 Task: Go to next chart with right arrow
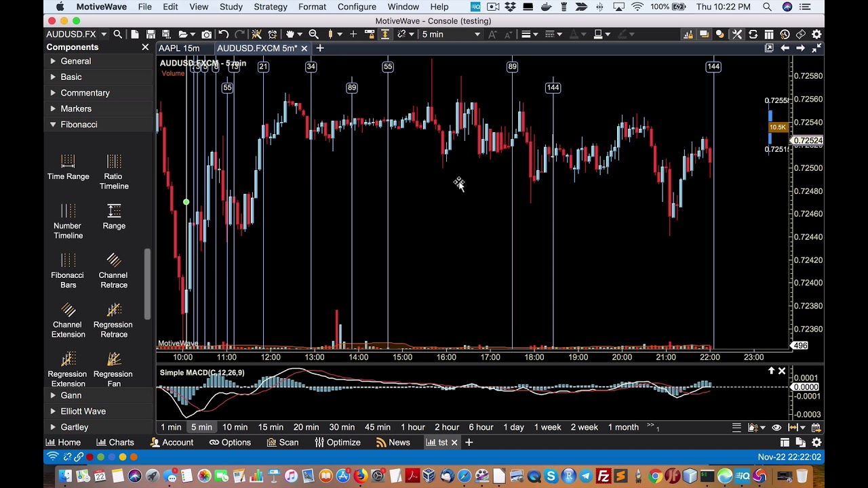pos(800,48)
